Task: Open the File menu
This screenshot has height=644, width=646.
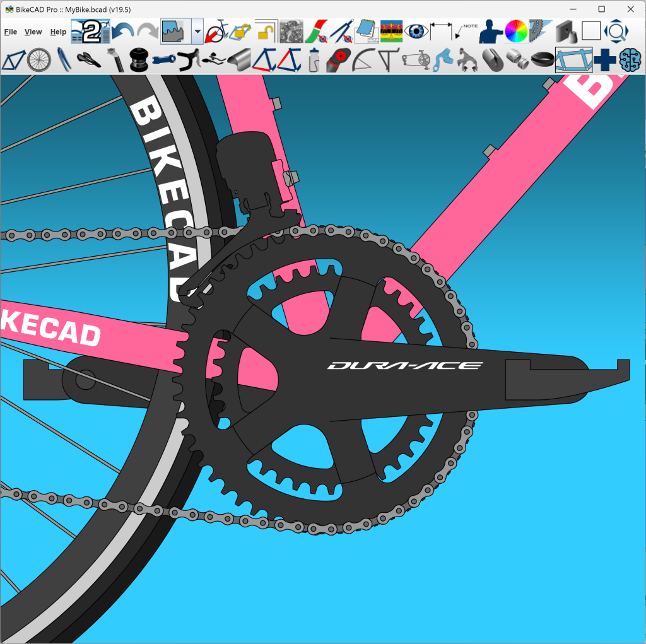Action: point(10,32)
